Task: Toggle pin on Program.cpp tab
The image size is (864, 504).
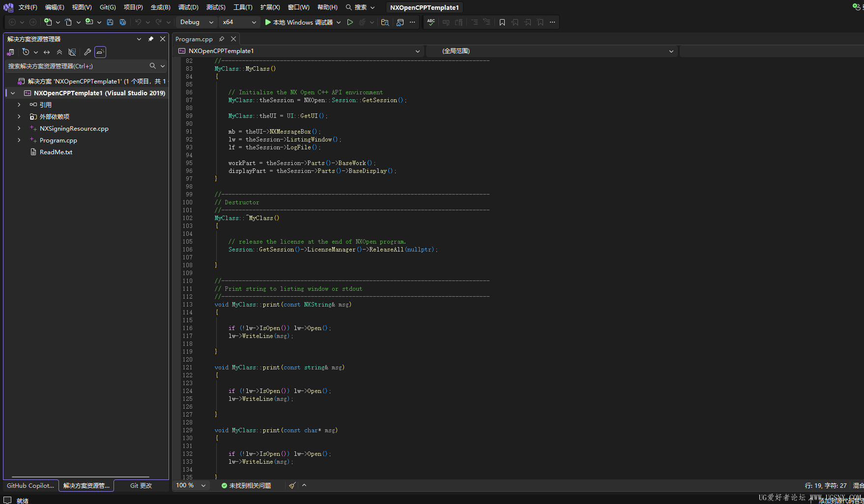Action: pyautogui.click(x=222, y=39)
